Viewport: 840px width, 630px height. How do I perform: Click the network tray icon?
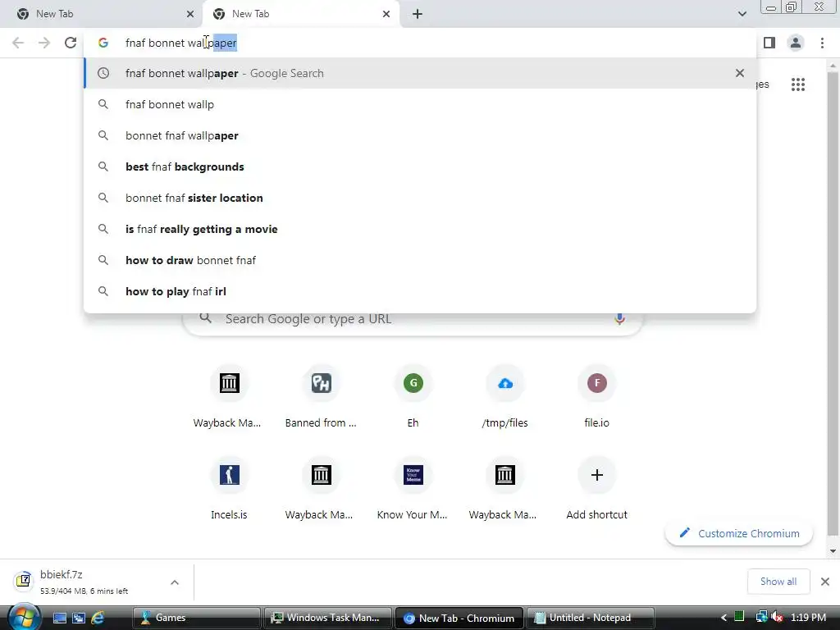click(760, 617)
